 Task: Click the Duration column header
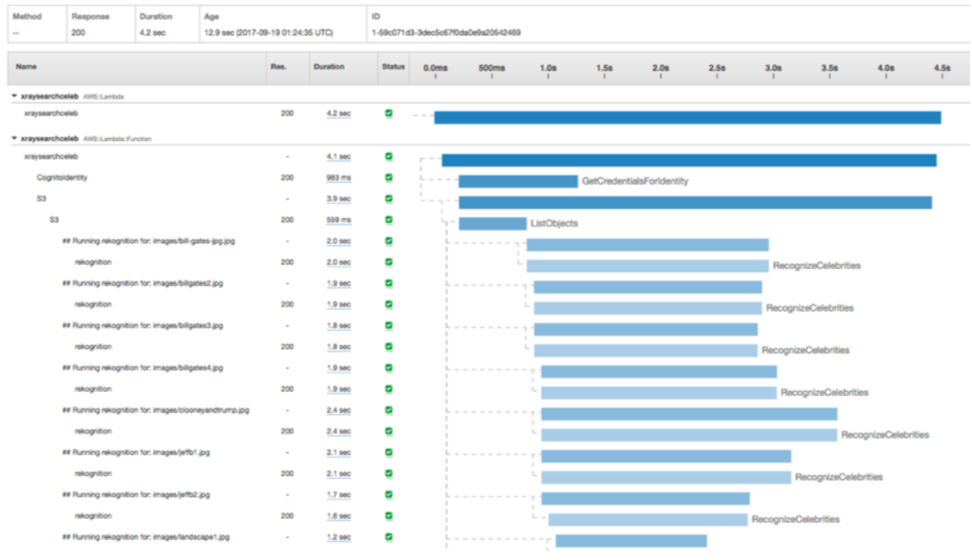pyautogui.click(x=328, y=67)
